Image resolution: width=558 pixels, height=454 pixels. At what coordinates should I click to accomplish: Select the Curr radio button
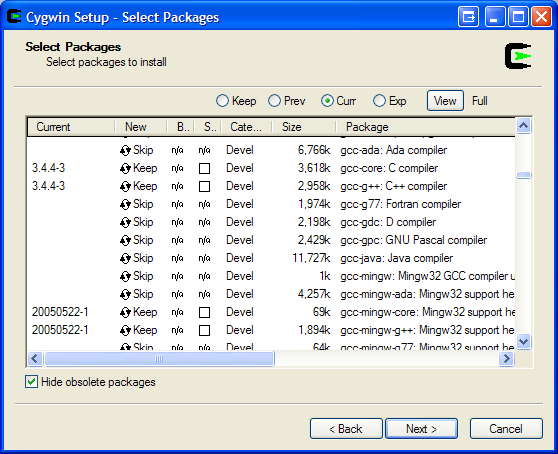pyautogui.click(x=327, y=101)
